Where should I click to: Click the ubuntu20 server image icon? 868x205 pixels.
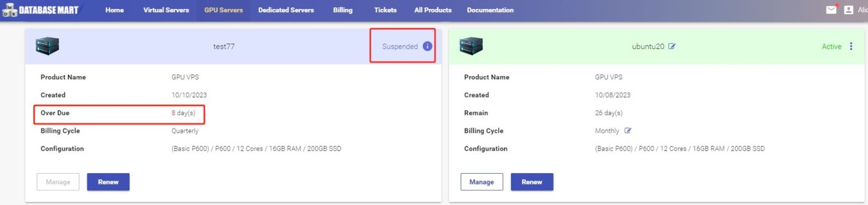pyautogui.click(x=471, y=46)
